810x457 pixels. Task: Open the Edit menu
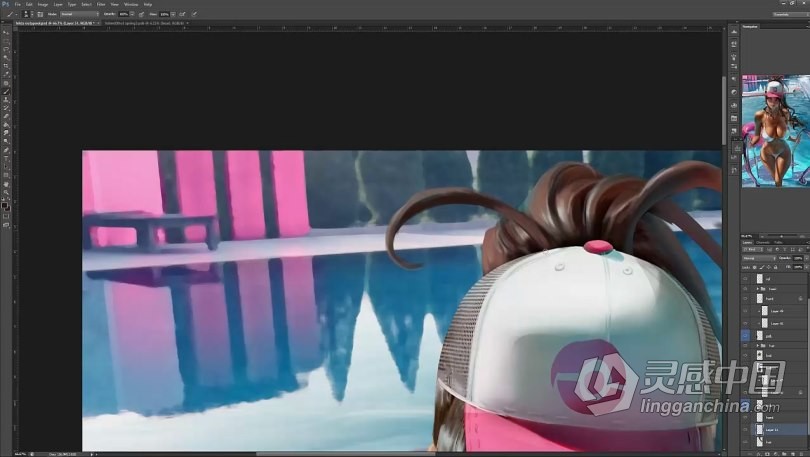(x=29, y=4)
